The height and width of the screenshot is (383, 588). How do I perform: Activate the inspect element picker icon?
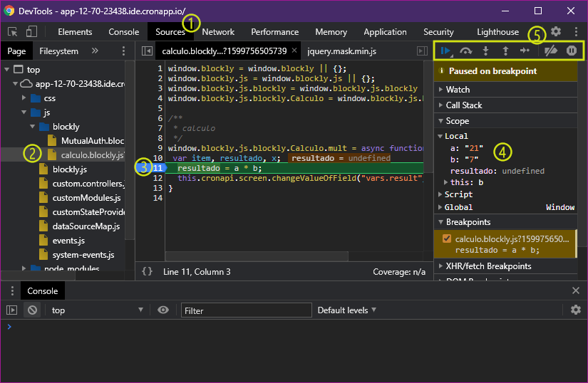point(12,32)
